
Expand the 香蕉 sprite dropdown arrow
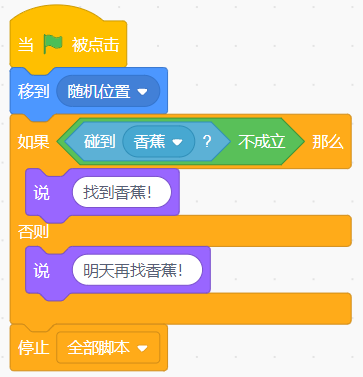tap(177, 142)
